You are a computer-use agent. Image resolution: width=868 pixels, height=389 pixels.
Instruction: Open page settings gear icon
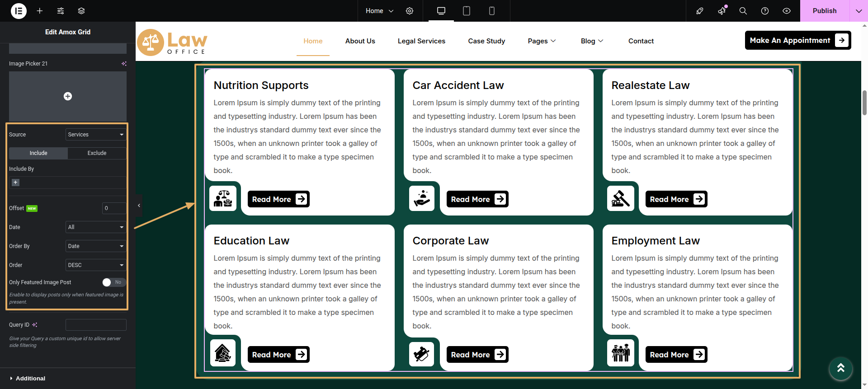410,11
